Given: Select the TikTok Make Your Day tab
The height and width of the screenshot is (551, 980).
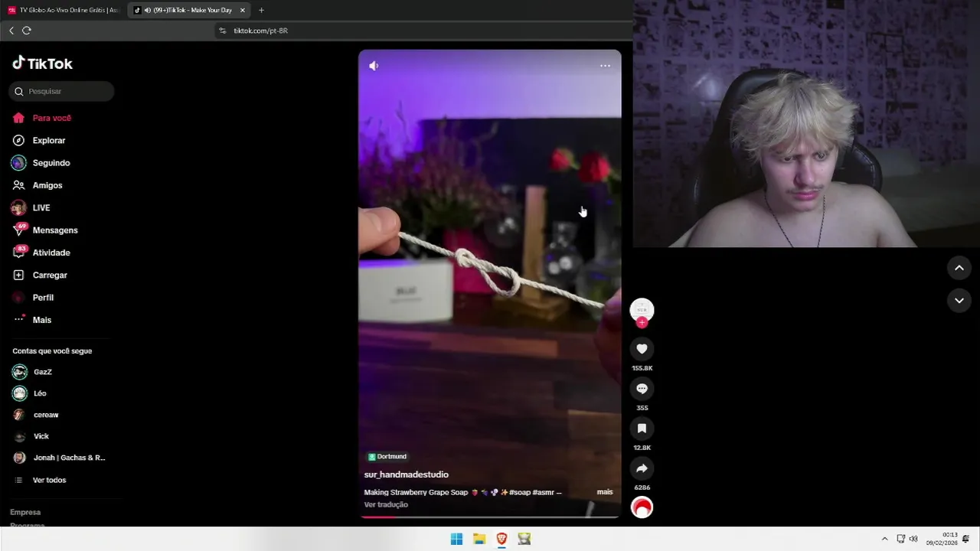Looking at the screenshot, I should coord(187,10).
